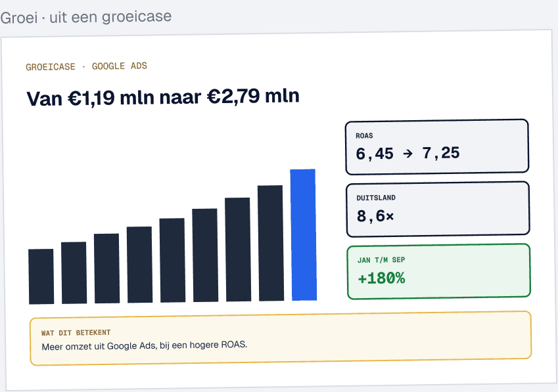Click the heading 'Groei · uit een groeicase'
Screen dimensions: 558x392
click(85, 17)
